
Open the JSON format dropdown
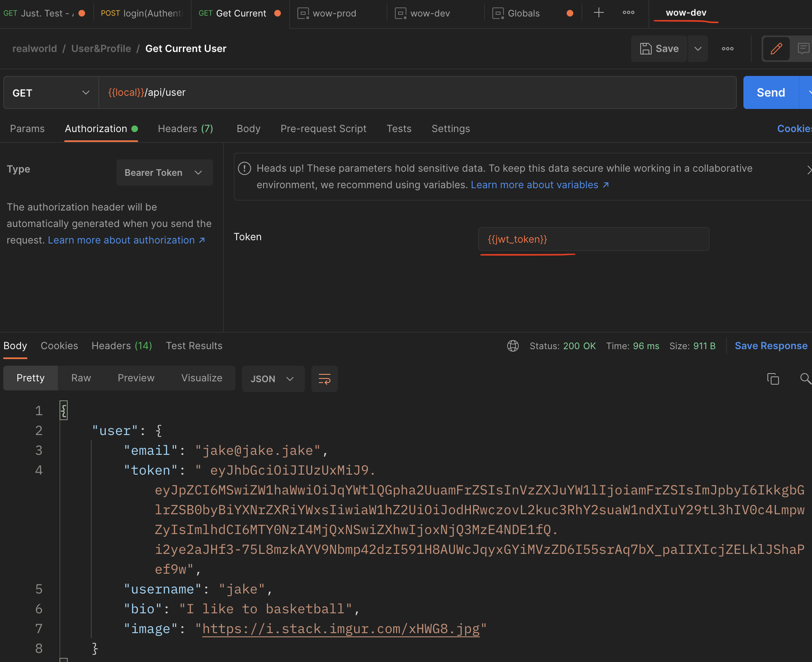tap(273, 378)
